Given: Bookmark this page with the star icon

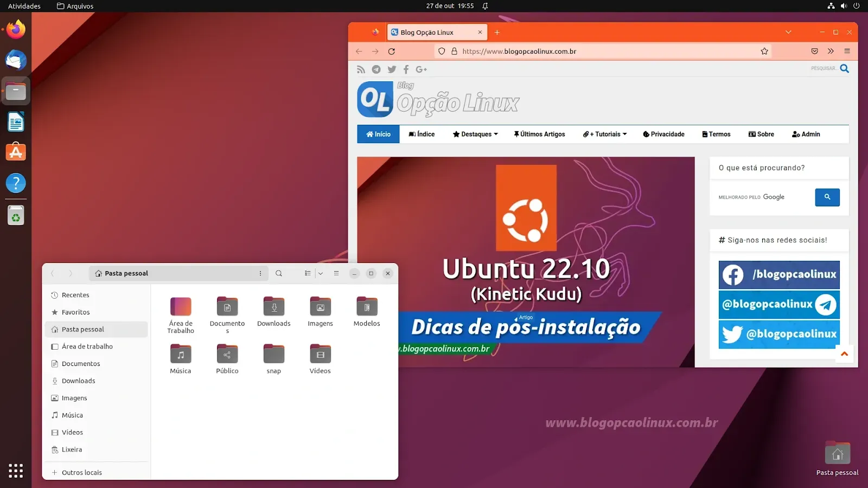Looking at the screenshot, I should point(764,51).
